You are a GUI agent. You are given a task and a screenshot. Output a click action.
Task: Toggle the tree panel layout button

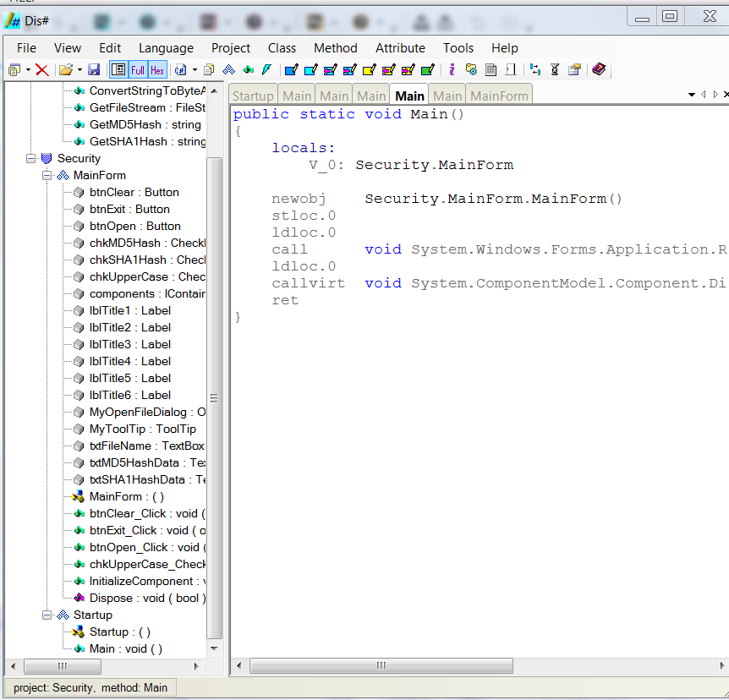(118, 69)
